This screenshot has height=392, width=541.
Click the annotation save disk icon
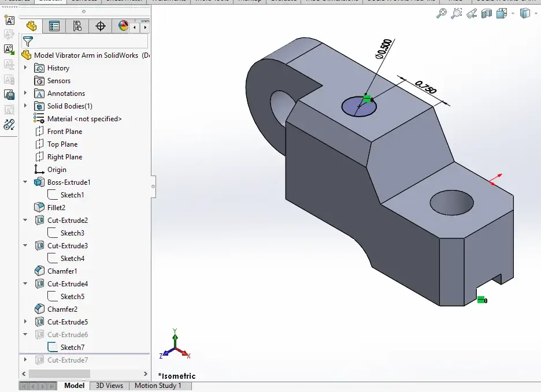[x=9, y=94]
